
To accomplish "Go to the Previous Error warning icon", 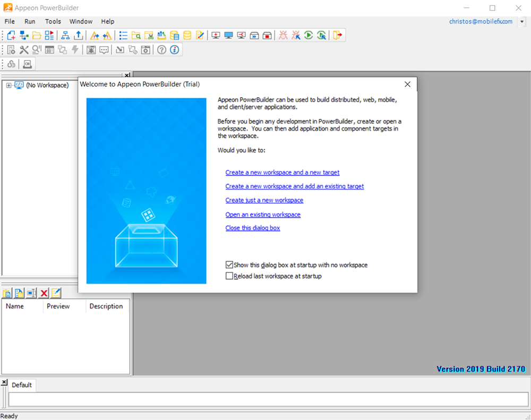I will pyautogui.click(x=107, y=35).
